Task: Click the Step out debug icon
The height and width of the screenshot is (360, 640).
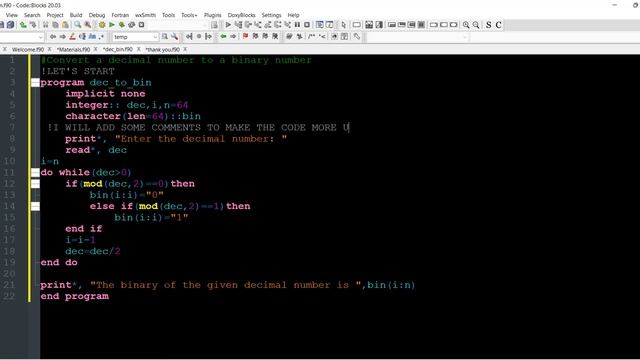Action: point(268,25)
